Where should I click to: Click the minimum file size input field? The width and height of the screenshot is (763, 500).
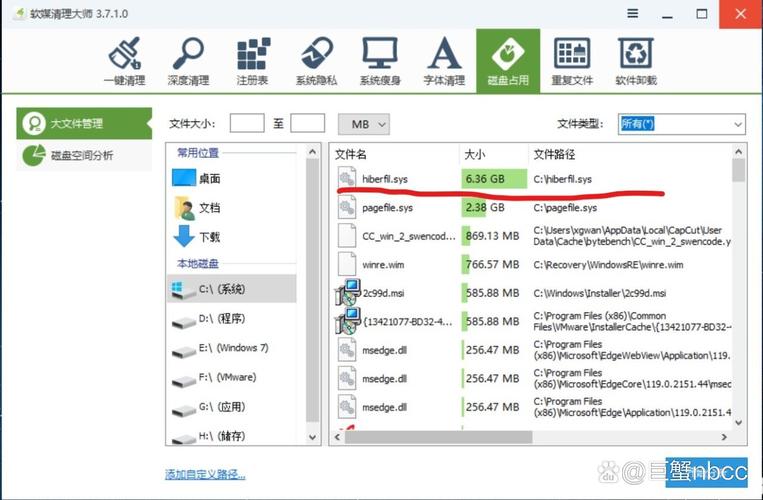click(x=247, y=124)
